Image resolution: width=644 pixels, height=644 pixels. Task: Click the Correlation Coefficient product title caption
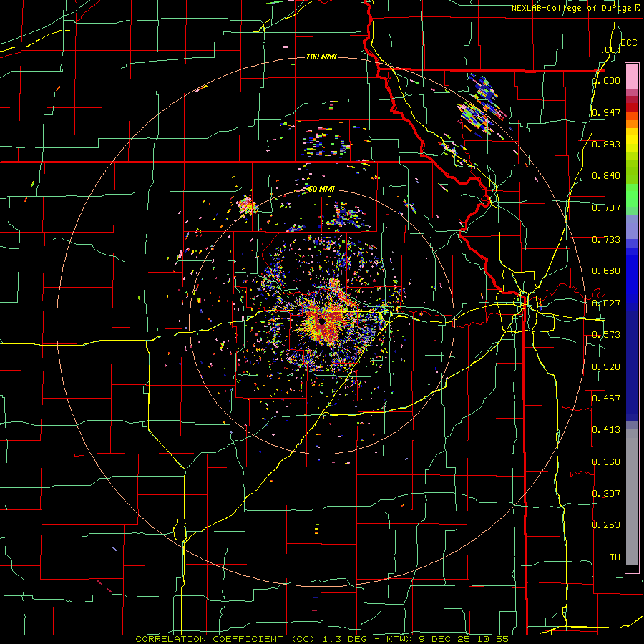[321, 639]
